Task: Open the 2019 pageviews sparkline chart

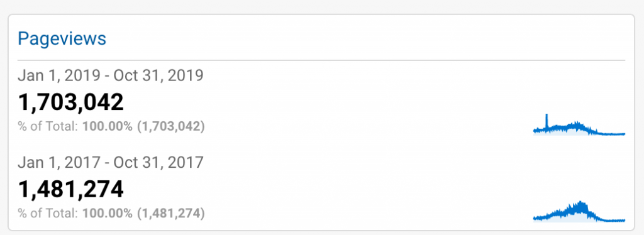Action: (x=579, y=124)
